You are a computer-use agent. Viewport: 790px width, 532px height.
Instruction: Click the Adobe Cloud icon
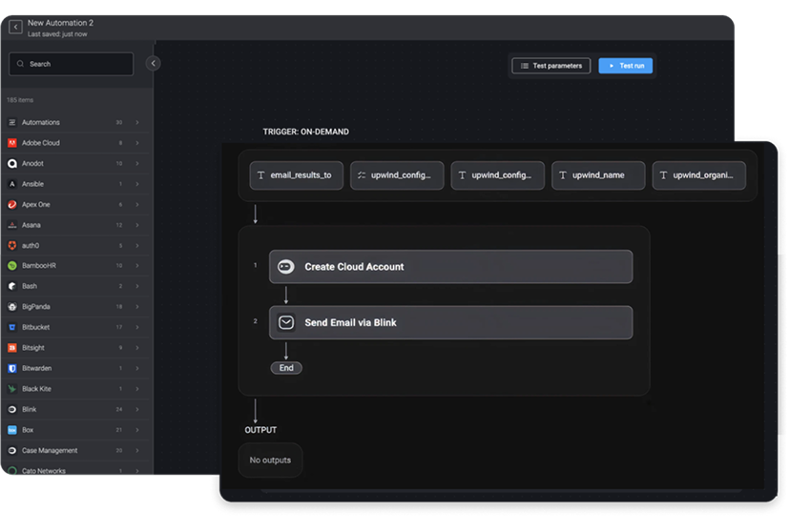(12, 143)
